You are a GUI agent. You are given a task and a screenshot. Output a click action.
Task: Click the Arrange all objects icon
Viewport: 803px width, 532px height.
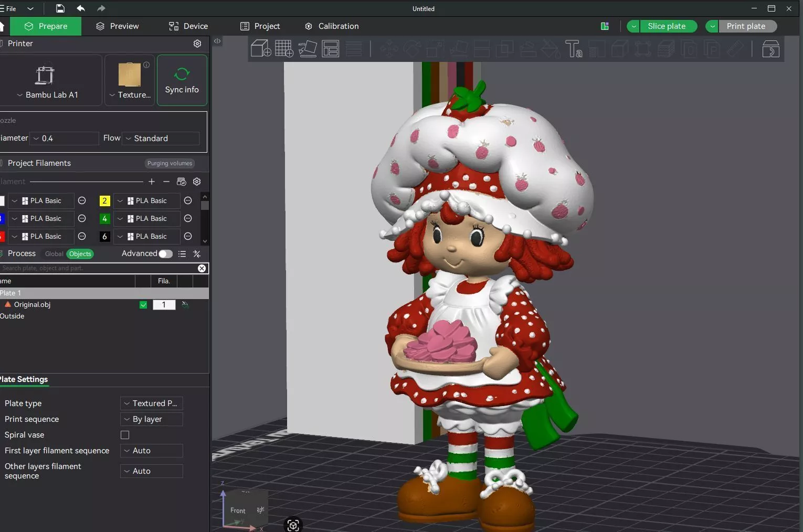click(x=331, y=49)
